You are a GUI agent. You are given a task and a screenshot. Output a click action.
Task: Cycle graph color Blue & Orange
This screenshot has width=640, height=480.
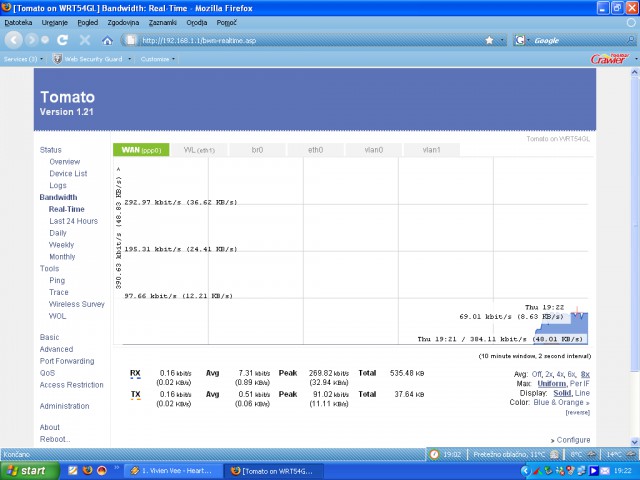(561, 402)
